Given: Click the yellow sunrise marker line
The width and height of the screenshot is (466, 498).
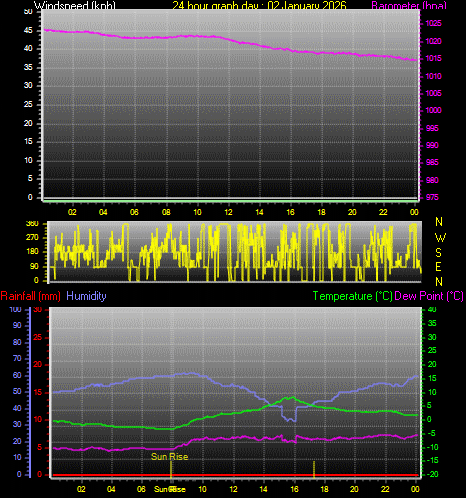Looking at the screenshot, I should click(171, 469).
